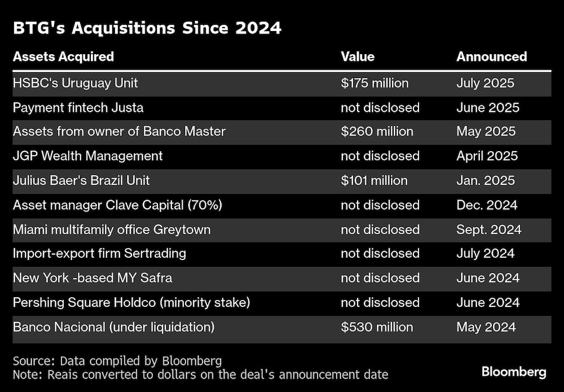564x392 pixels.
Task: Click the "BTG's Acquisitions Since 2024" title
Action: pos(147,28)
